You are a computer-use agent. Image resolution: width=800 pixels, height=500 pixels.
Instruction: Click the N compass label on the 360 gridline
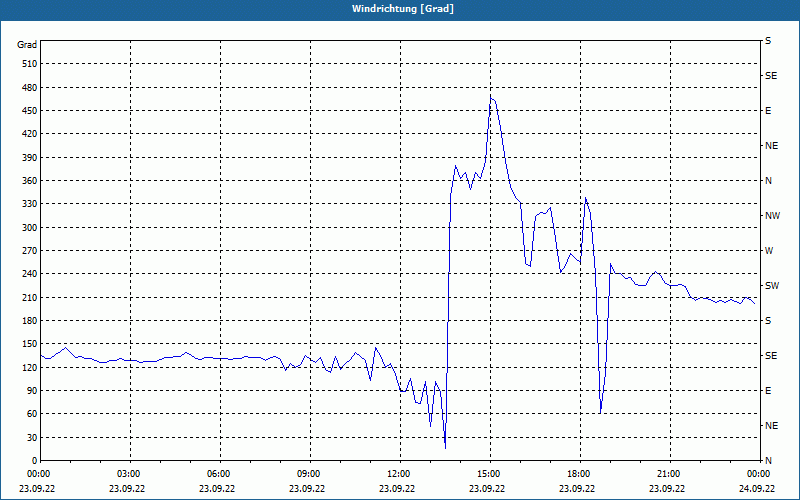768,181
